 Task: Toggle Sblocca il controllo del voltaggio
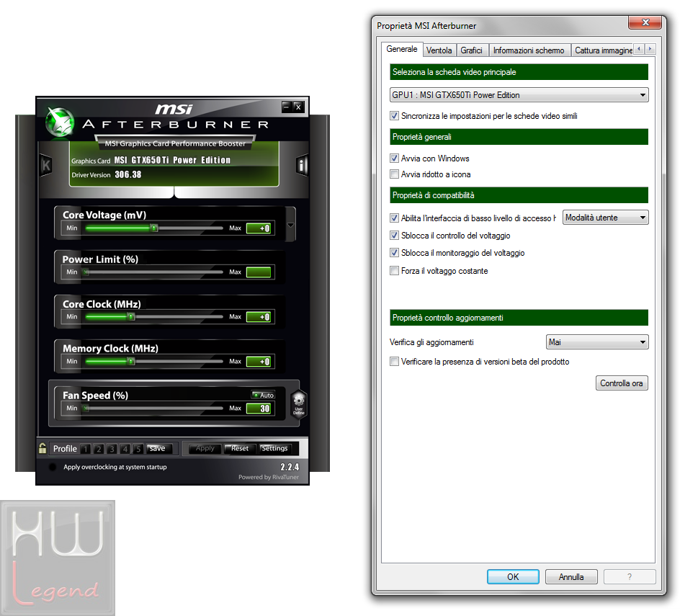394,235
